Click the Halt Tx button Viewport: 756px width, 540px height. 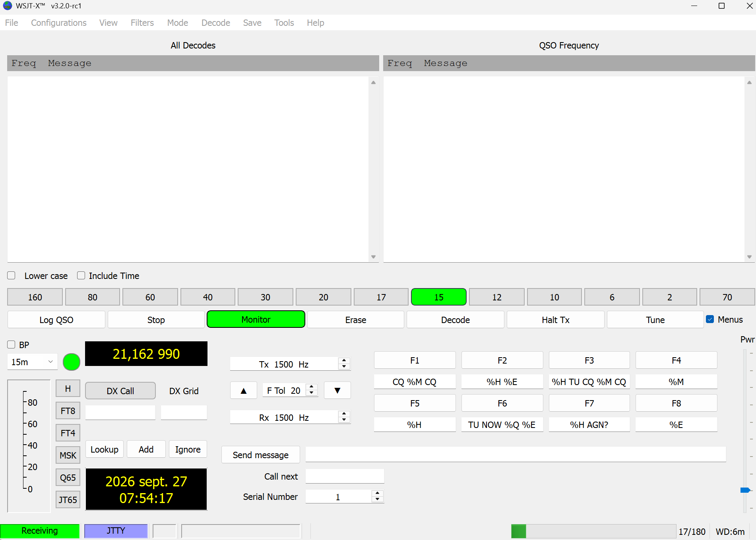pyautogui.click(x=556, y=320)
